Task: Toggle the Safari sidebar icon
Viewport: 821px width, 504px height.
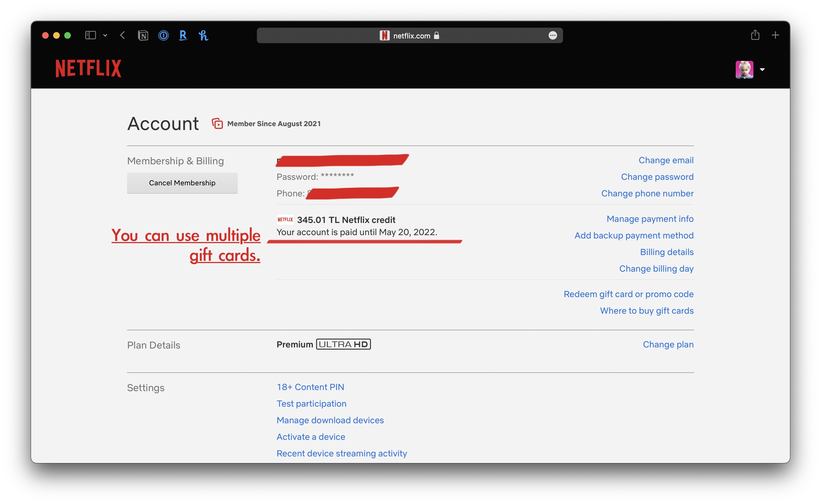Action: 90,35
